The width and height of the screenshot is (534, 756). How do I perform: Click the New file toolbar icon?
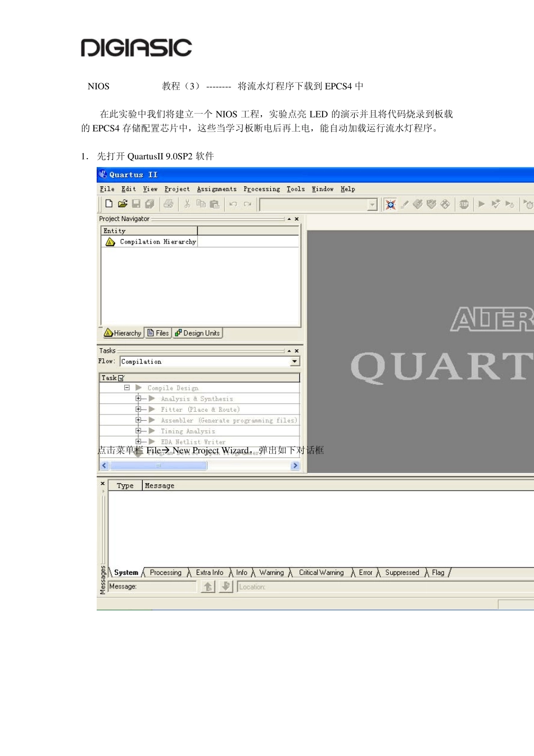click(x=109, y=204)
